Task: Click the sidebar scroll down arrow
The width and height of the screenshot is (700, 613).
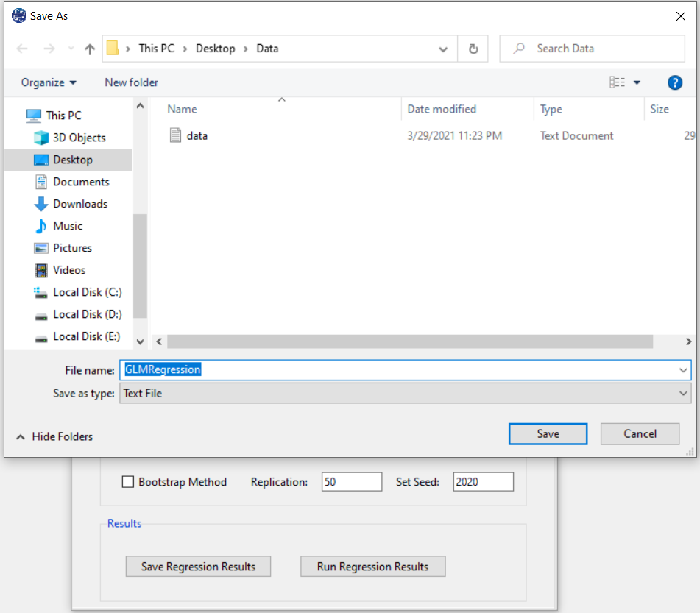Action: tap(140, 342)
